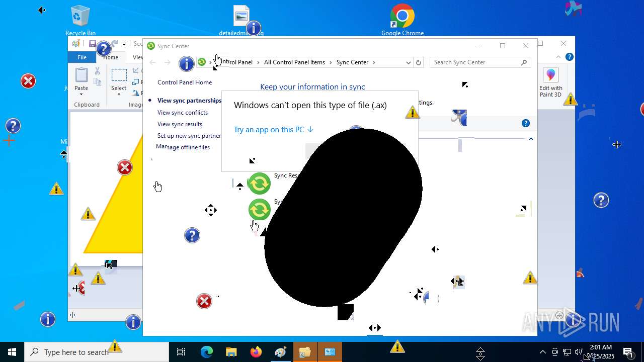Screen dimensions: 644x362
Task: Click the Save icon in Paint's title bar
Action: (93, 44)
